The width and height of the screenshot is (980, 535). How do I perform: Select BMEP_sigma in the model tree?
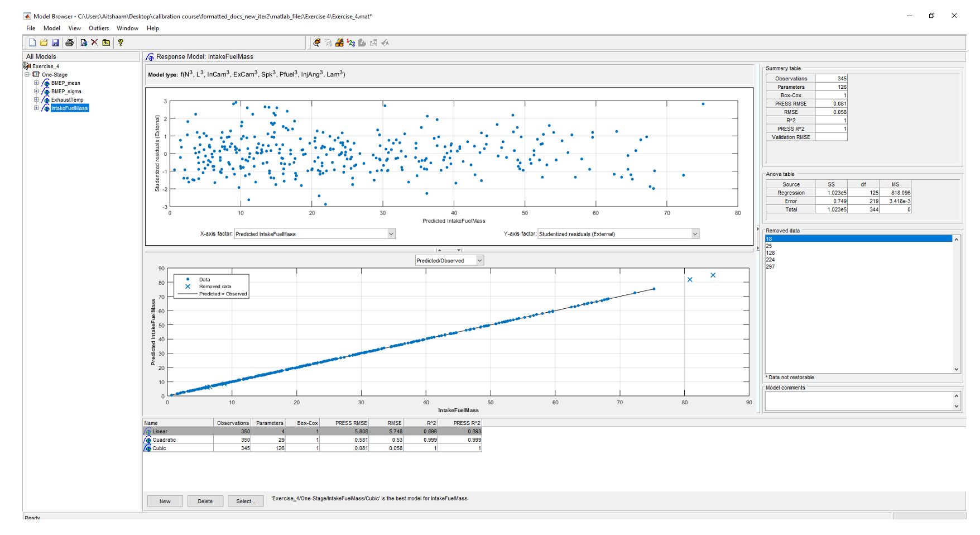pos(66,92)
